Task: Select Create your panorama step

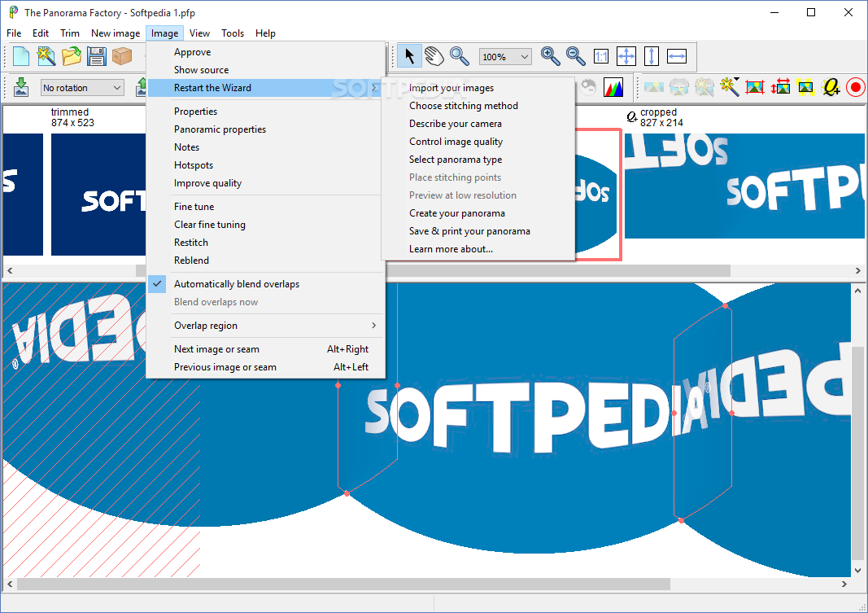Action: coord(478,213)
